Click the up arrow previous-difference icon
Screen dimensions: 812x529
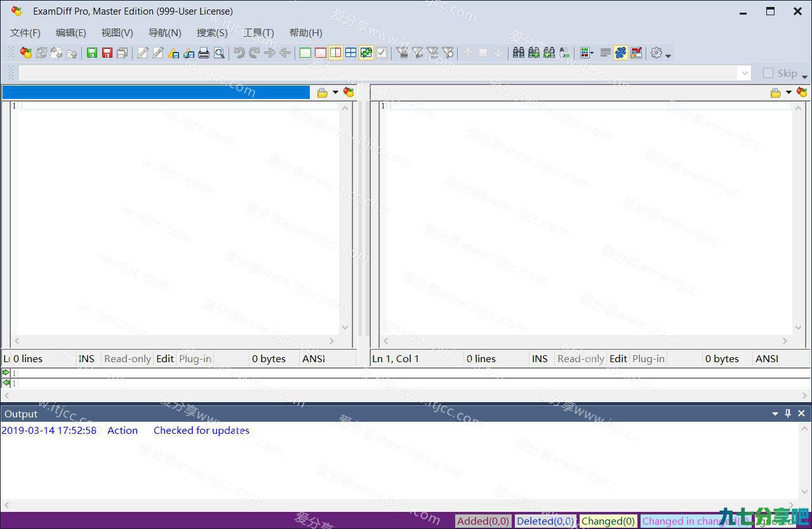tap(468, 53)
